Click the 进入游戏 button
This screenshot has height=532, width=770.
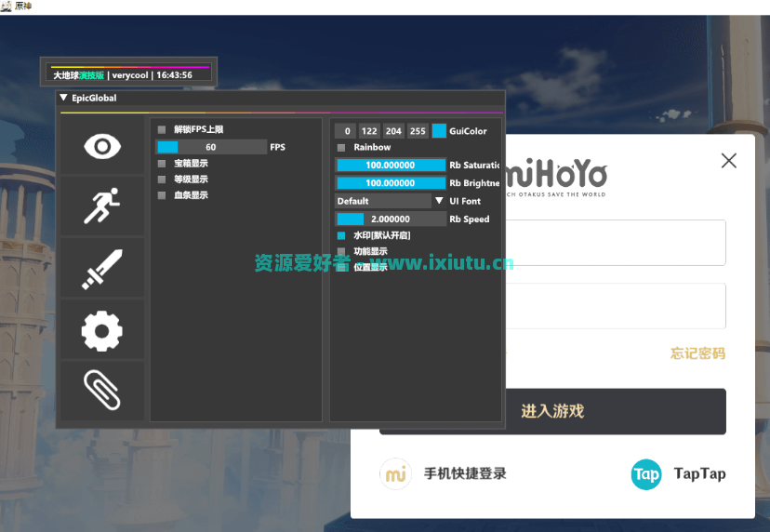tap(552, 412)
